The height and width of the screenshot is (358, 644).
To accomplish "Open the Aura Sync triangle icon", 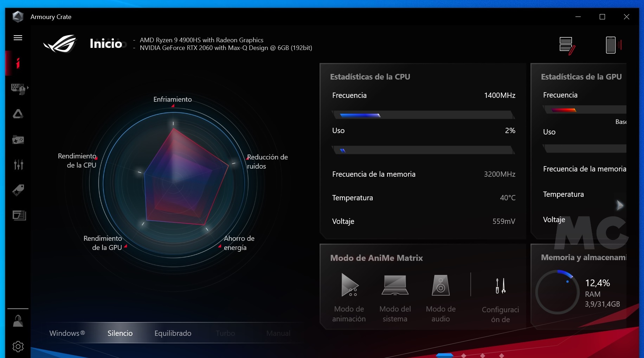I will tap(18, 114).
